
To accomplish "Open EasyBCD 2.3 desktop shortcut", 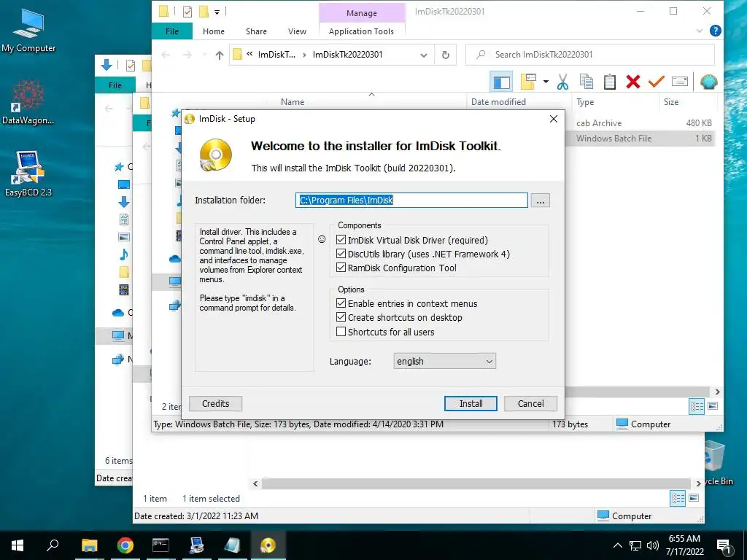I will (x=28, y=174).
